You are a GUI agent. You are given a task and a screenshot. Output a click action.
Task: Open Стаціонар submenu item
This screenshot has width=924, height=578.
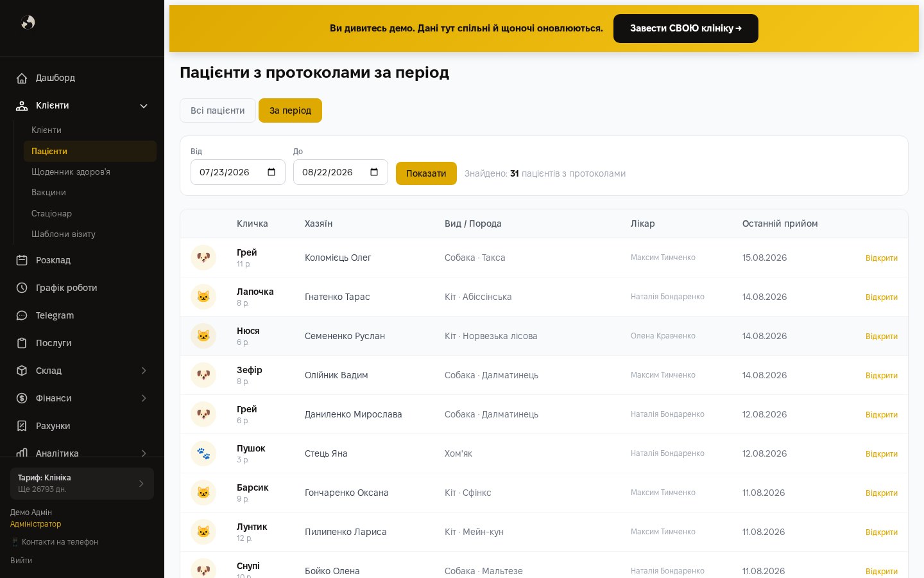click(90, 213)
